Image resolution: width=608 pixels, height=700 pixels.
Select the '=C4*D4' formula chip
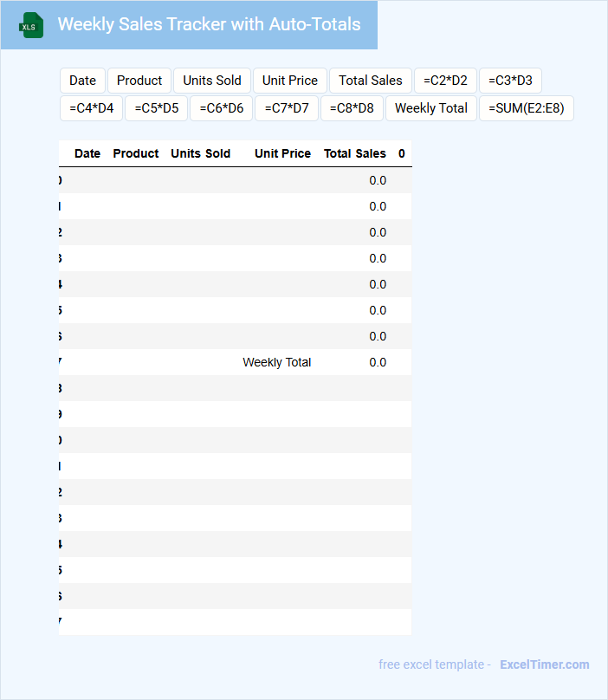click(92, 108)
